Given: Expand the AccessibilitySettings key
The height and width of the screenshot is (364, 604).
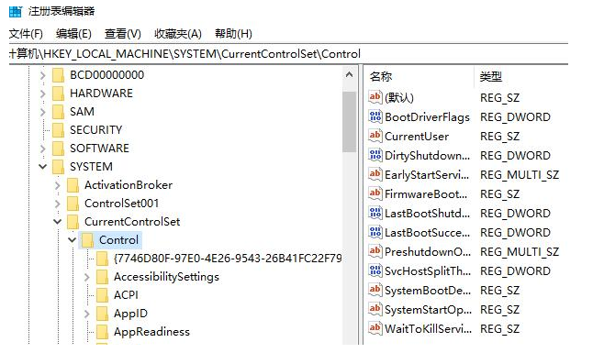Looking at the screenshot, I should pyautogui.click(x=87, y=277).
